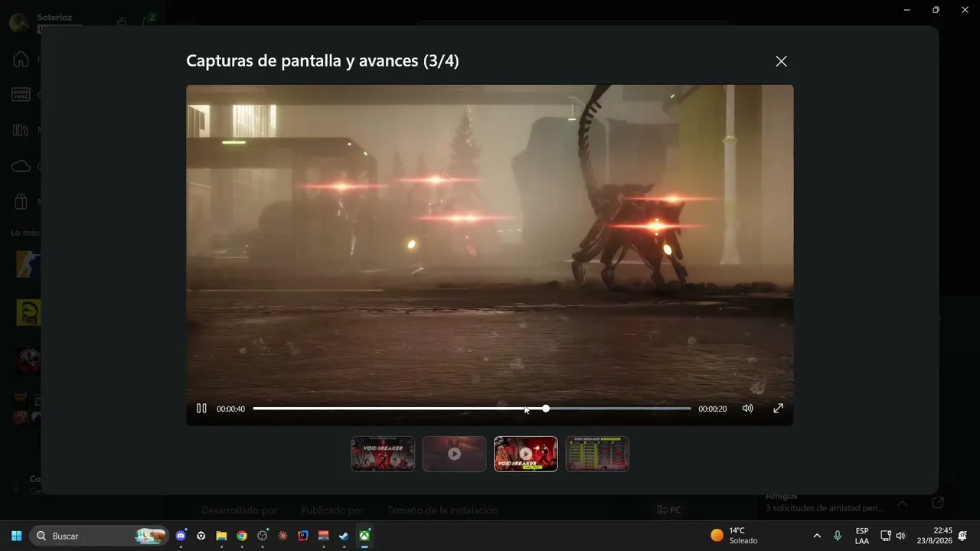Open Steam from the taskbar
The height and width of the screenshot is (551, 980).
344,536
